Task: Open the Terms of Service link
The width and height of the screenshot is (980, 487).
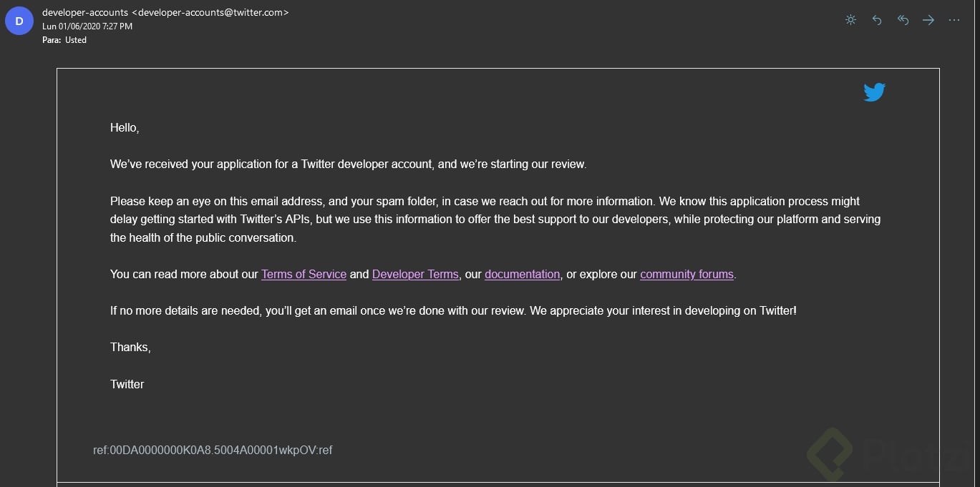Action: click(x=304, y=274)
